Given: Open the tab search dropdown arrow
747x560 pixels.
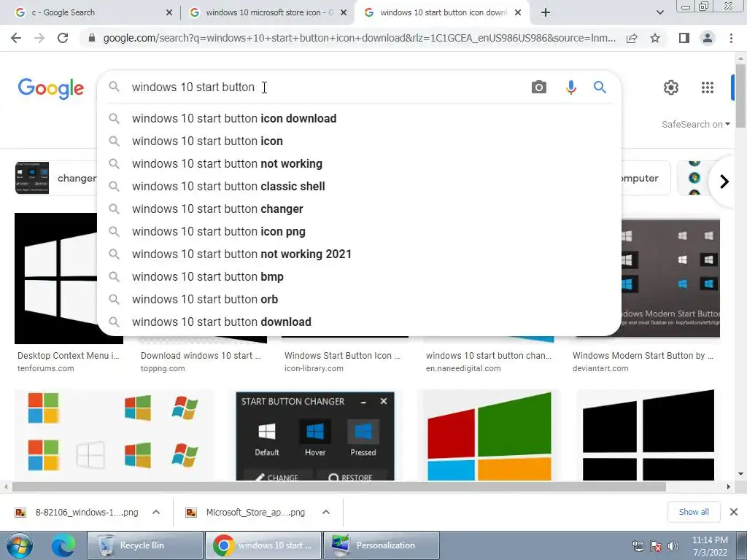Looking at the screenshot, I should (659, 13).
